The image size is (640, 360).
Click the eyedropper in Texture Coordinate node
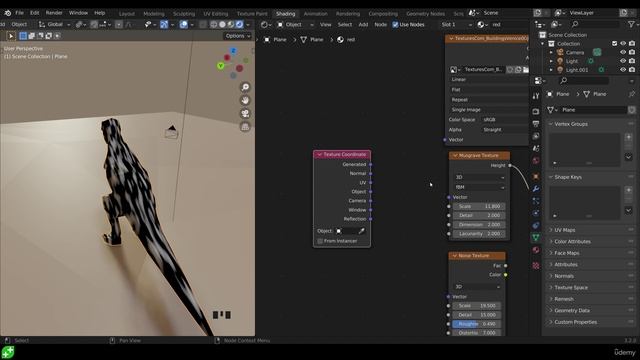coord(361,231)
